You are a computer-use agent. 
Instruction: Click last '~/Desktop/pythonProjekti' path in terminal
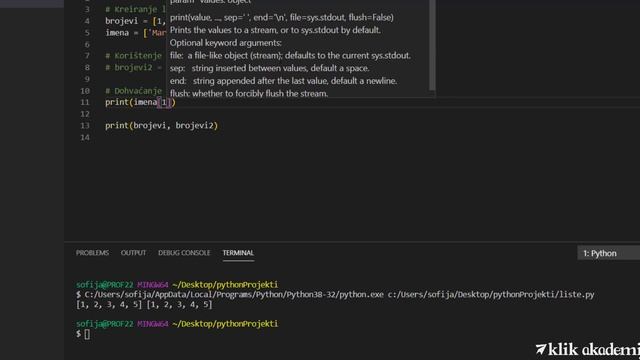pos(225,324)
